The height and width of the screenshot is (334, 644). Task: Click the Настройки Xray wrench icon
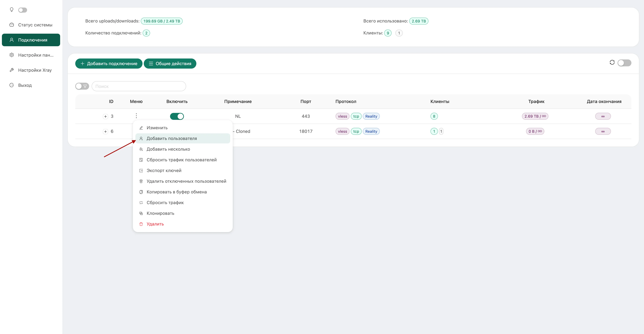(11, 70)
